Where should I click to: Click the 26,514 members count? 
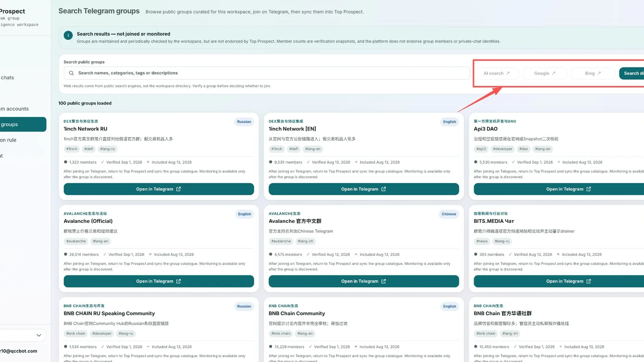84,255
